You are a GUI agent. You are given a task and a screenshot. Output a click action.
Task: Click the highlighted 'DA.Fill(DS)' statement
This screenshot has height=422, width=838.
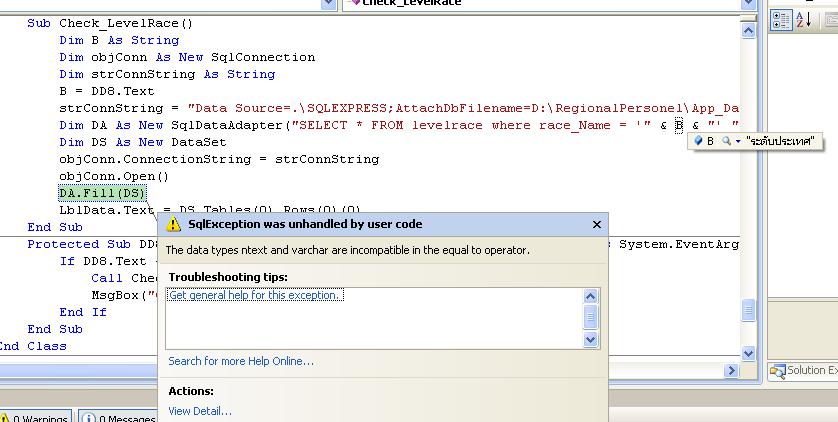tap(102, 193)
